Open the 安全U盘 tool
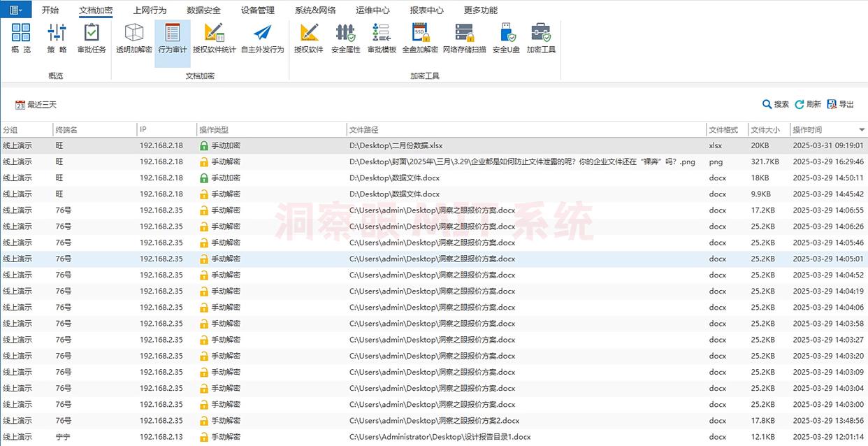Image resolution: width=868 pixels, height=446 pixels. click(x=506, y=38)
